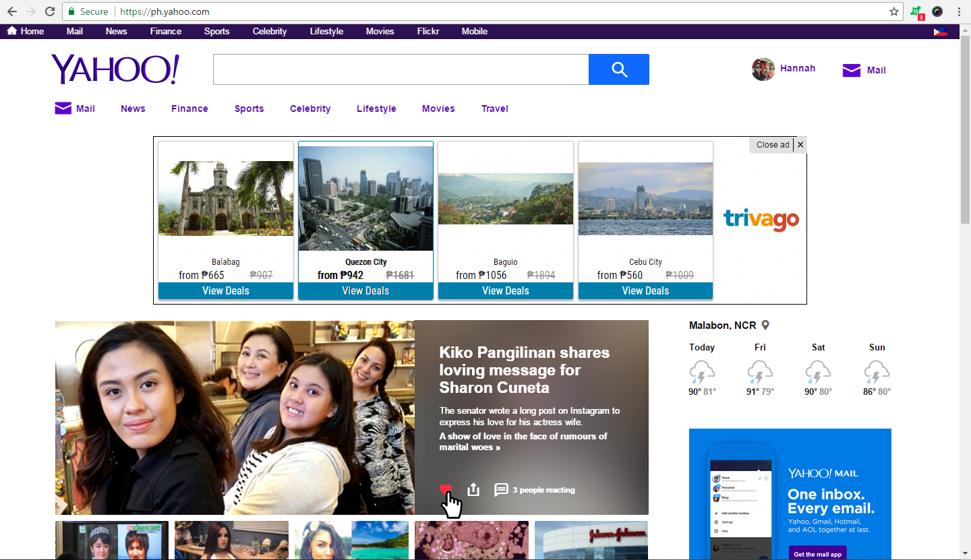The width and height of the screenshot is (971, 560).
Task: Click the bookmark star in the address bar
Action: (894, 11)
